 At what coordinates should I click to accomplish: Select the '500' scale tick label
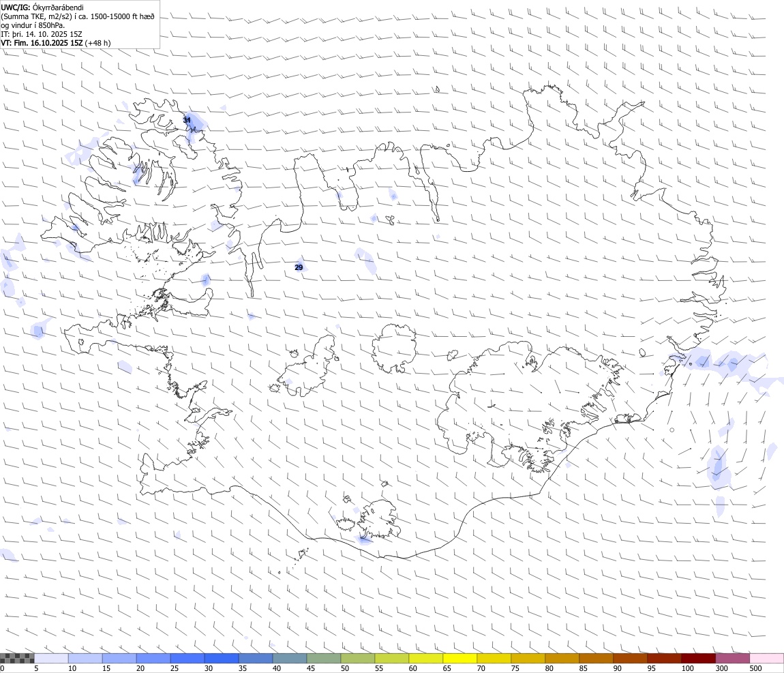coord(755,668)
